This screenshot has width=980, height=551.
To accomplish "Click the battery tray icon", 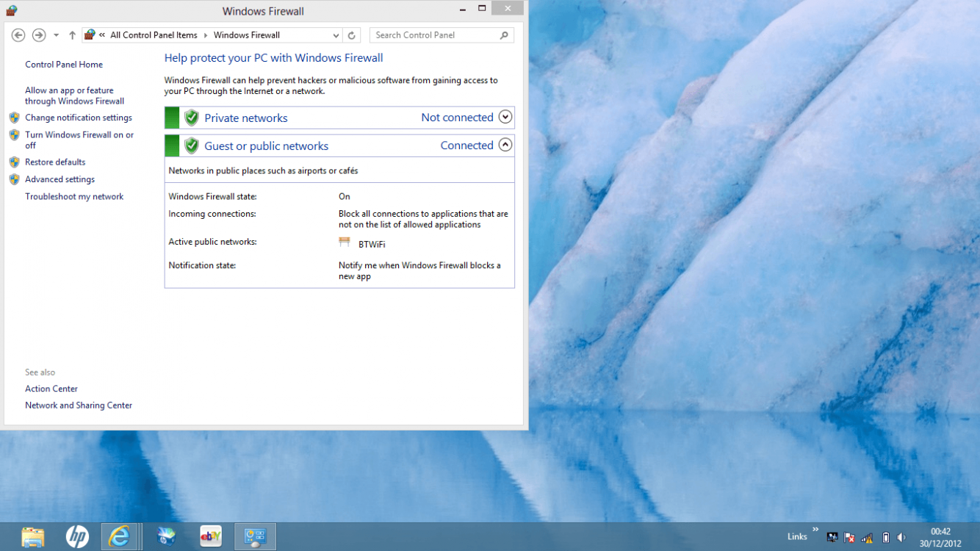I will pos(886,537).
